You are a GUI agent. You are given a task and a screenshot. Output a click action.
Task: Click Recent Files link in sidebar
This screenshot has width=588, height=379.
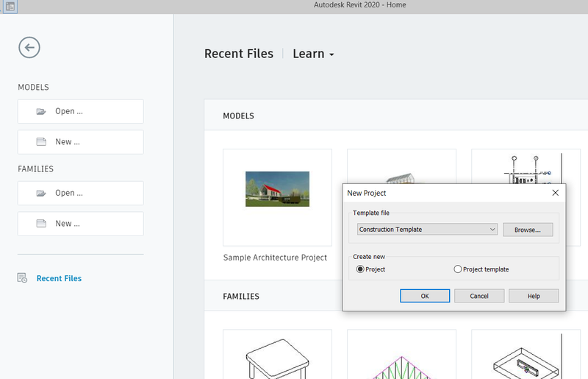point(59,278)
